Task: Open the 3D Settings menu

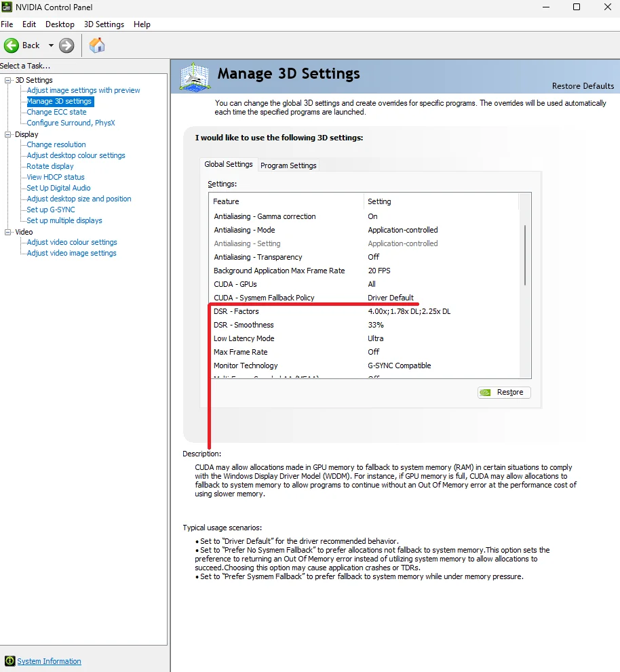Action: click(104, 24)
